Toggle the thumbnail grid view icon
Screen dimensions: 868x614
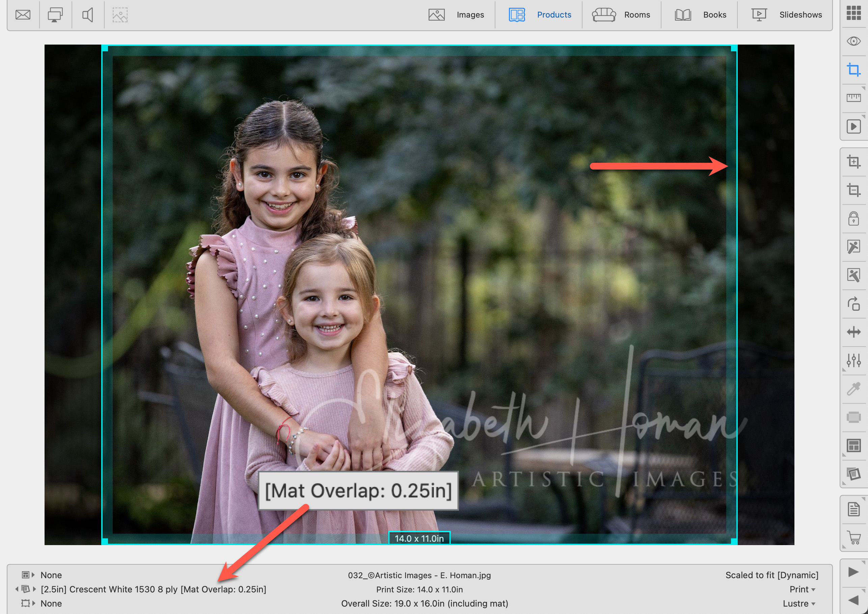click(853, 13)
